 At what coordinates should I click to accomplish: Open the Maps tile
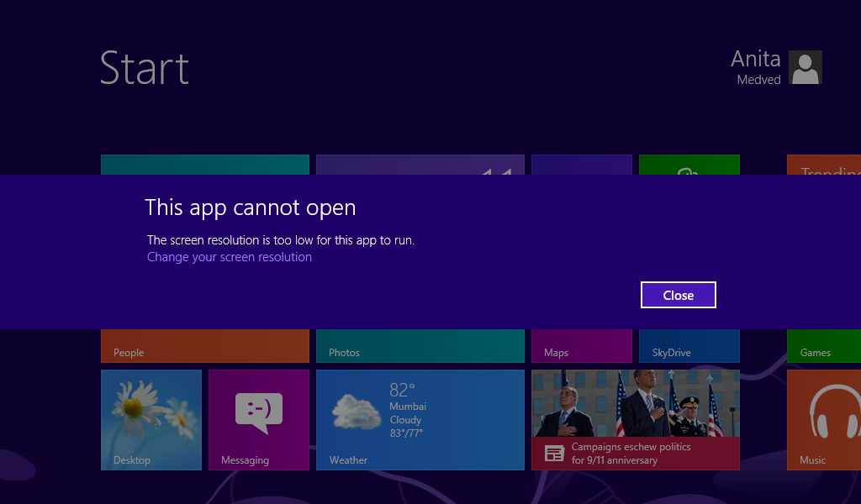pos(581,346)
